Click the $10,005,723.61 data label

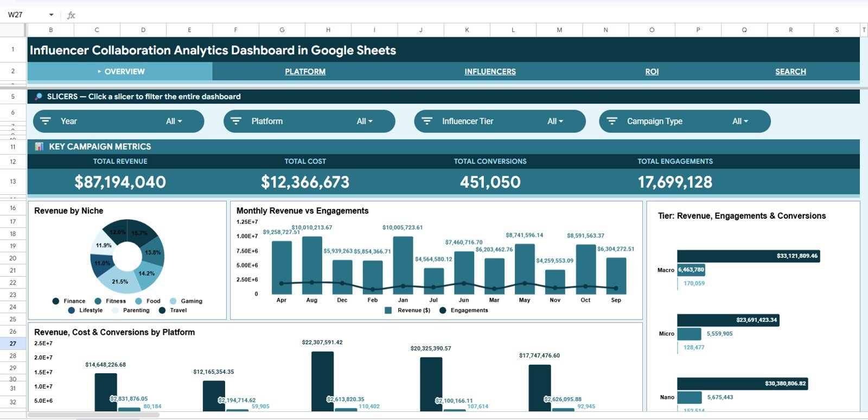coord(403,227)
